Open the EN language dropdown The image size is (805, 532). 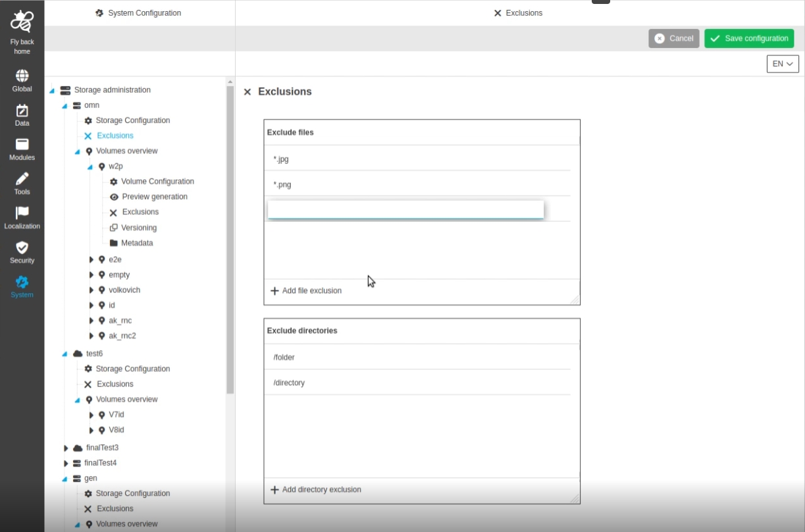coord(782,64)
